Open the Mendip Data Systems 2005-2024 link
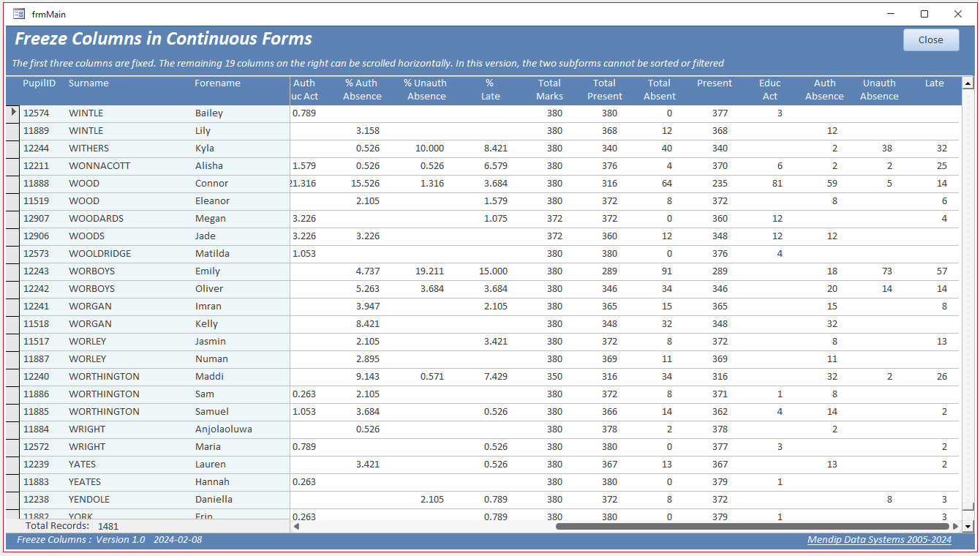 click(879, 540)
